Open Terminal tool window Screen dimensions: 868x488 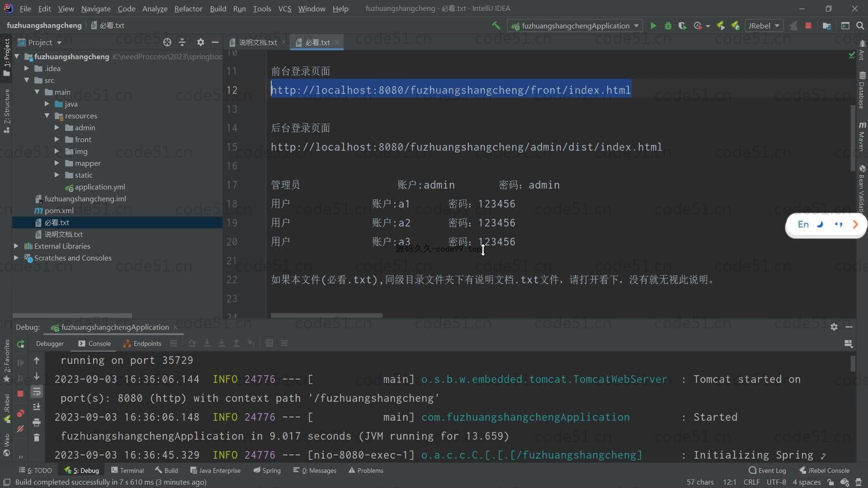(127, 470)
